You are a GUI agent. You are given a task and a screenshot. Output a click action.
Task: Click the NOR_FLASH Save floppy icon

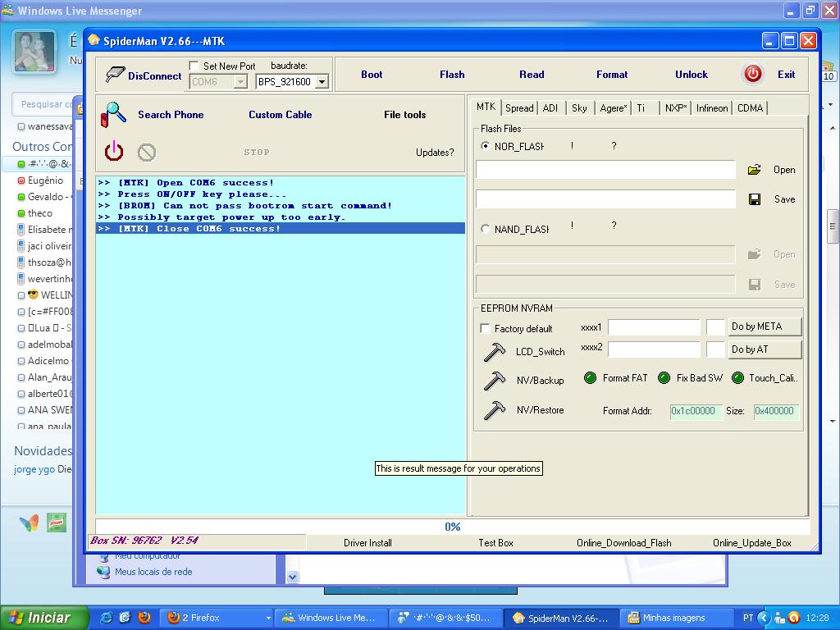(755, 199)
